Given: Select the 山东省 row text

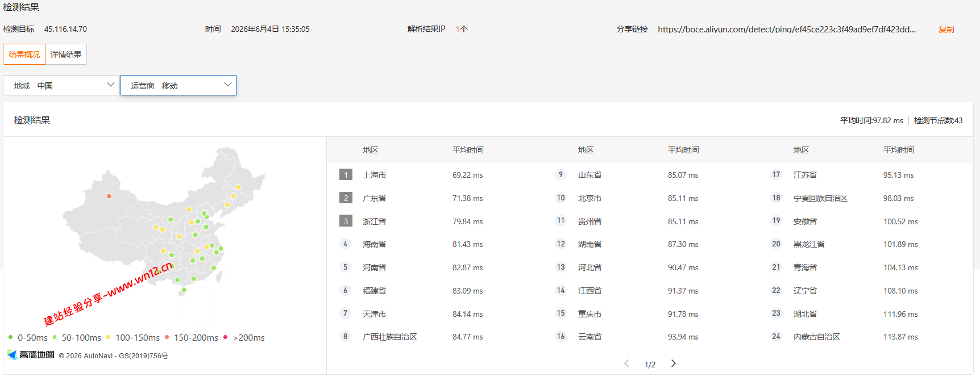Looking at the screenshot, I should click(x=590, y=175).
